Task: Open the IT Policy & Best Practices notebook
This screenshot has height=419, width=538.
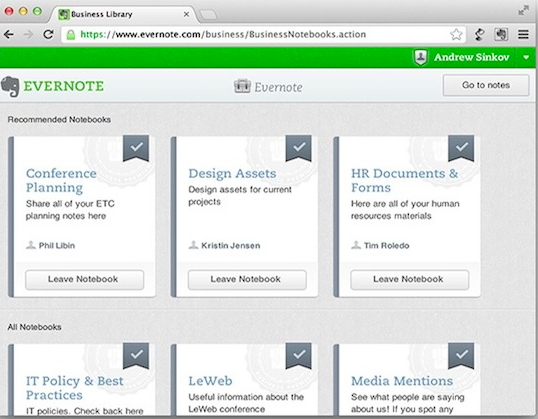Action: [x=74, y=388]
